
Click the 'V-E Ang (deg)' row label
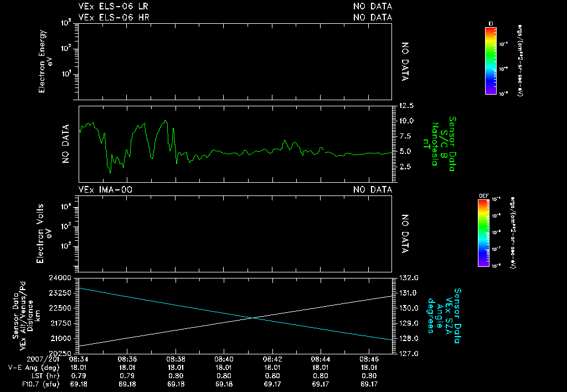point(34,368)
